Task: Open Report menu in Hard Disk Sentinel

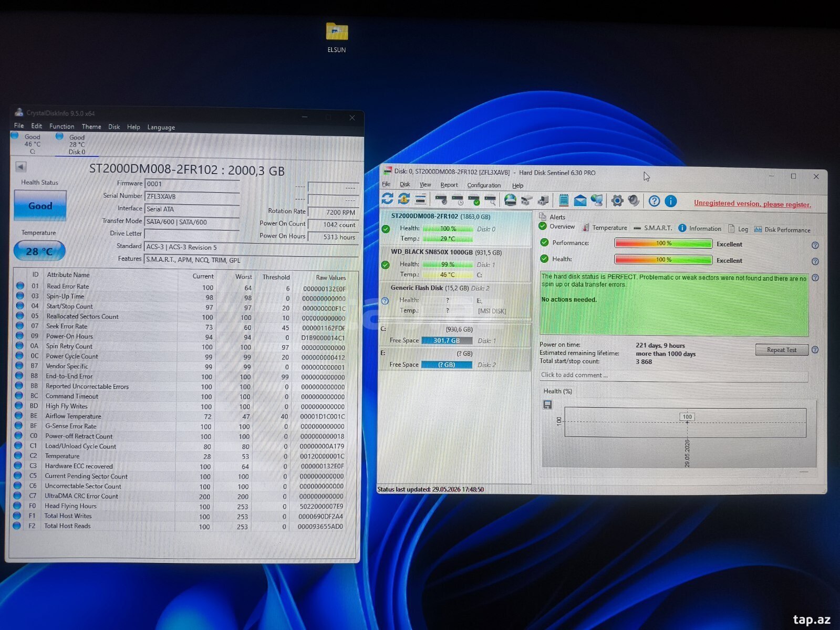Action: (x=449, y=185)
